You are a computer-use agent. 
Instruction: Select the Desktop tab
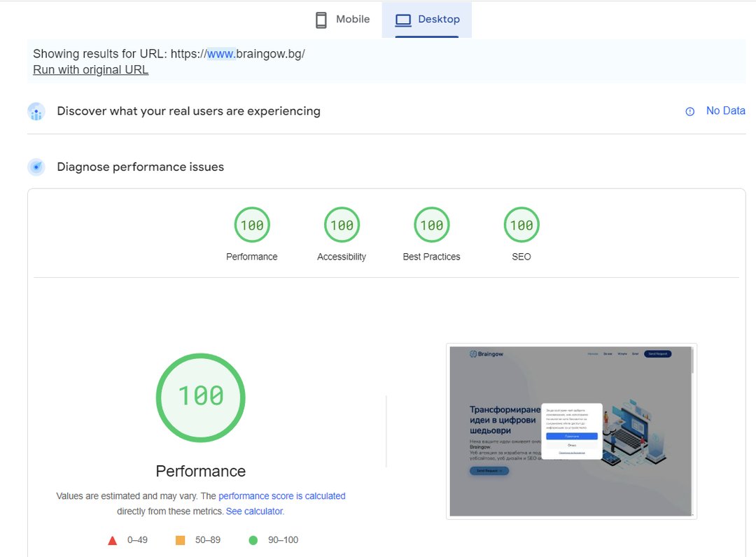427,20
